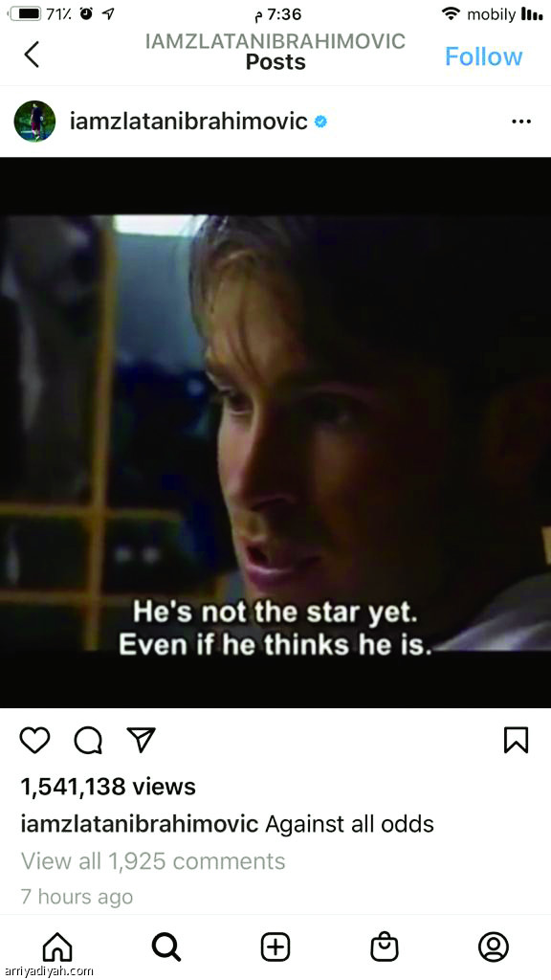Tap the blue verified badge
This screenshot has width=551, height=980.
pyautogui.click(x=320, y=122)
